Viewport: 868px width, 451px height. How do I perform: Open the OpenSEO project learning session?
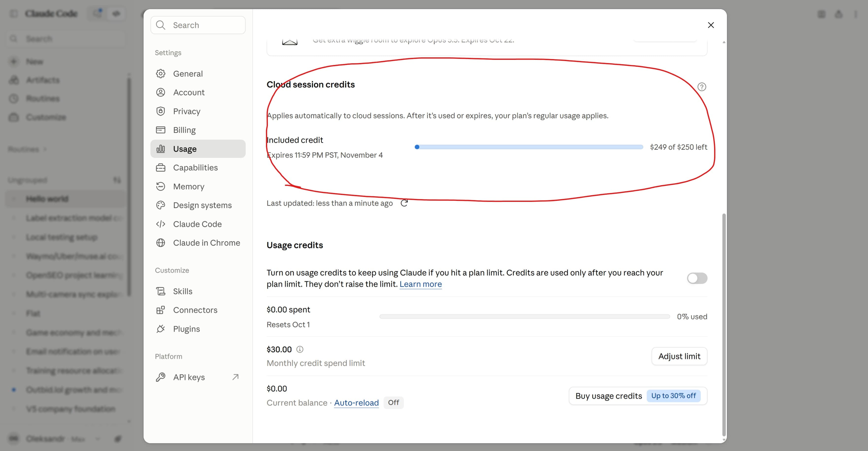point(66,275)
